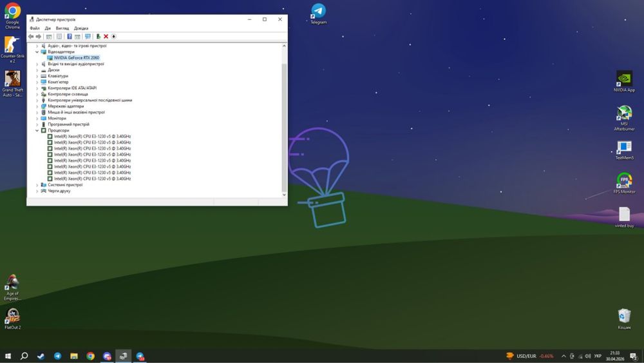Expand the Мережеві адаптери category
Screen dimensions: 644x363
(37, 106)
